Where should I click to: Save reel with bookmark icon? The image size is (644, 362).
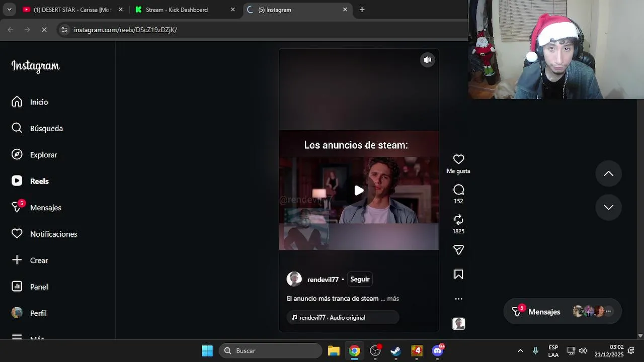458,275
